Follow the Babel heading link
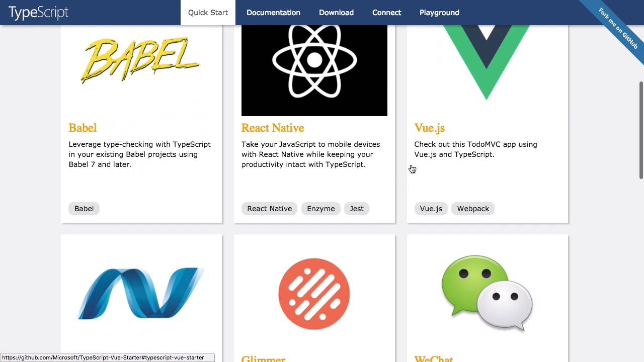 coord(83,128)
